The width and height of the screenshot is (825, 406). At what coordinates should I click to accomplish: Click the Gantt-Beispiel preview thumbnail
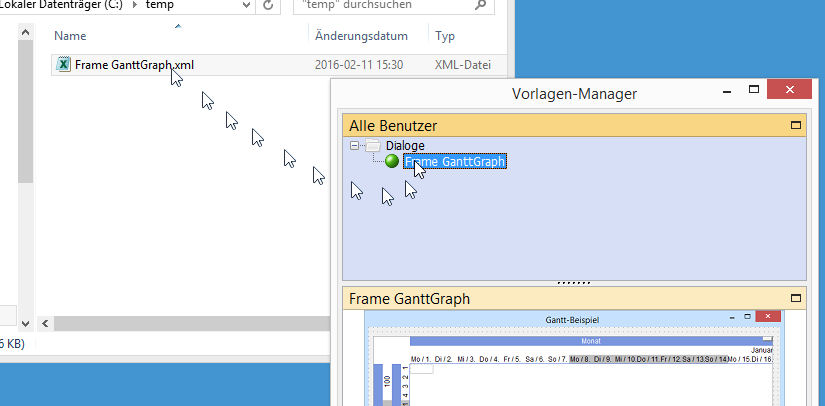(x=573, y=360)
